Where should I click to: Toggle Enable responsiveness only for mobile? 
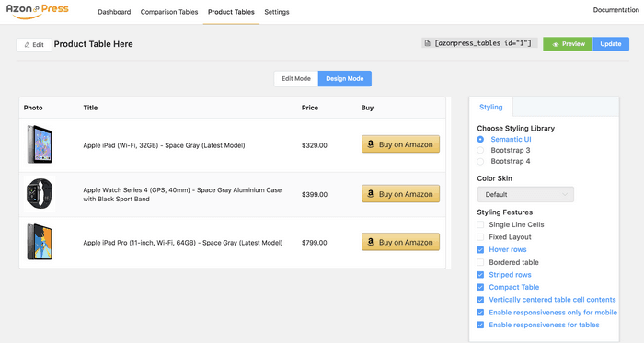(480, 313)
